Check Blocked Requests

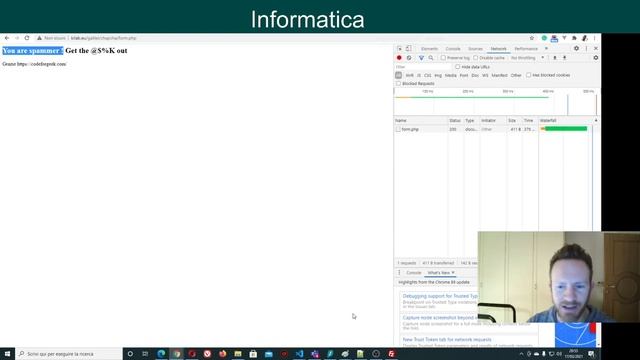tap(398, 84)
